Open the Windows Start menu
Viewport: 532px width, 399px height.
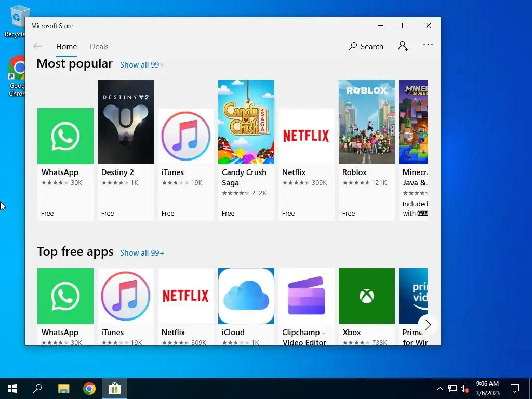(12, 389)
